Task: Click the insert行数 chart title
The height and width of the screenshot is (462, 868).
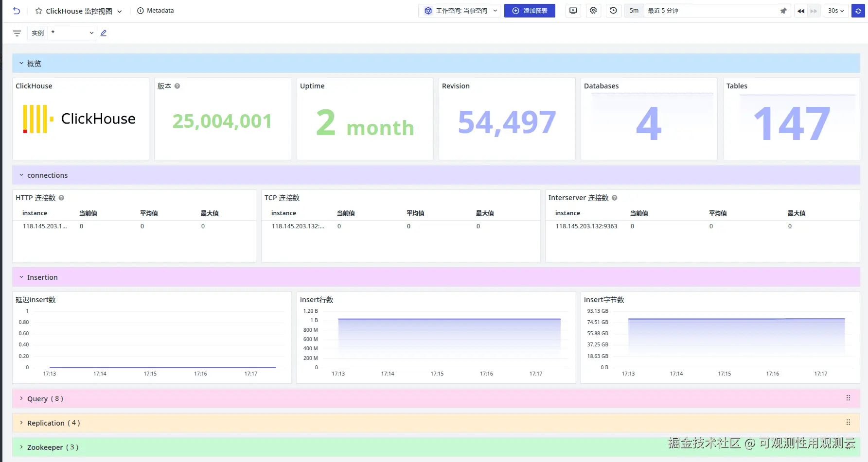Action: click(x=317, y=300)
